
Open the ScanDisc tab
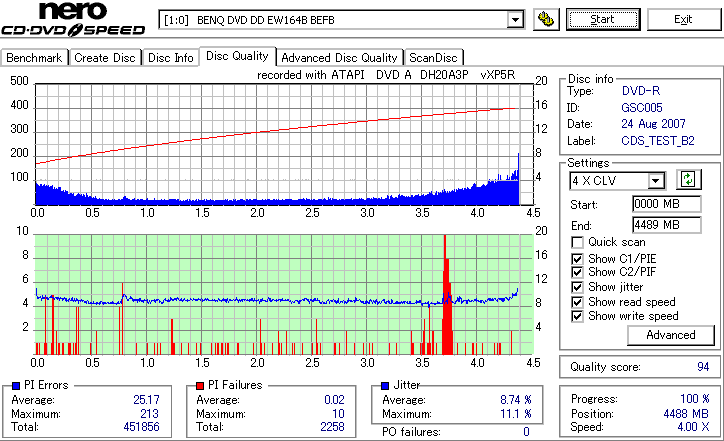(433, 58)
